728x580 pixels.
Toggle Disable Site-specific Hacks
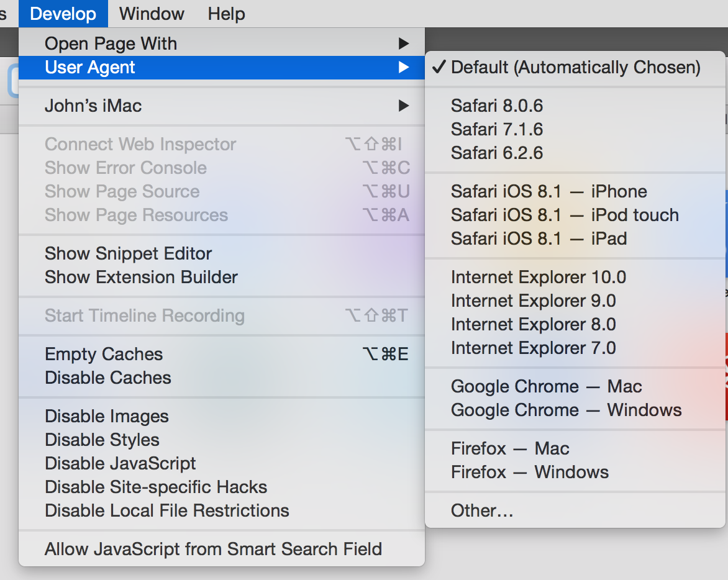(x=222, y=487)
